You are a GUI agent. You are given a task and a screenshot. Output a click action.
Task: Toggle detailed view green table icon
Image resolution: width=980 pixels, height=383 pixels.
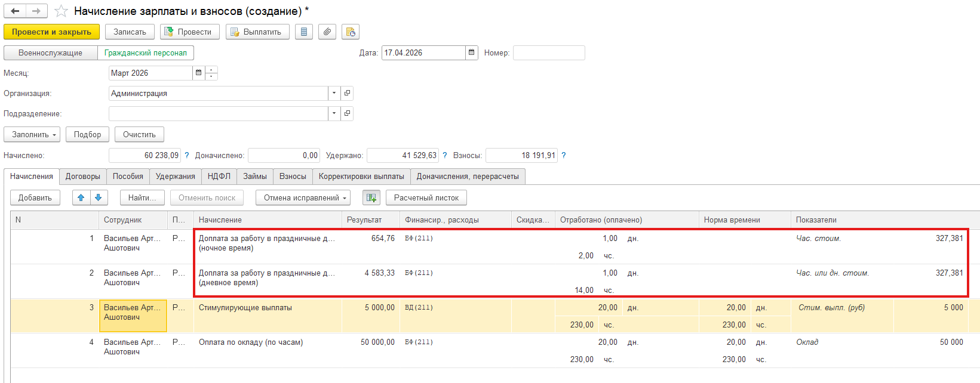tap(371, 197)
